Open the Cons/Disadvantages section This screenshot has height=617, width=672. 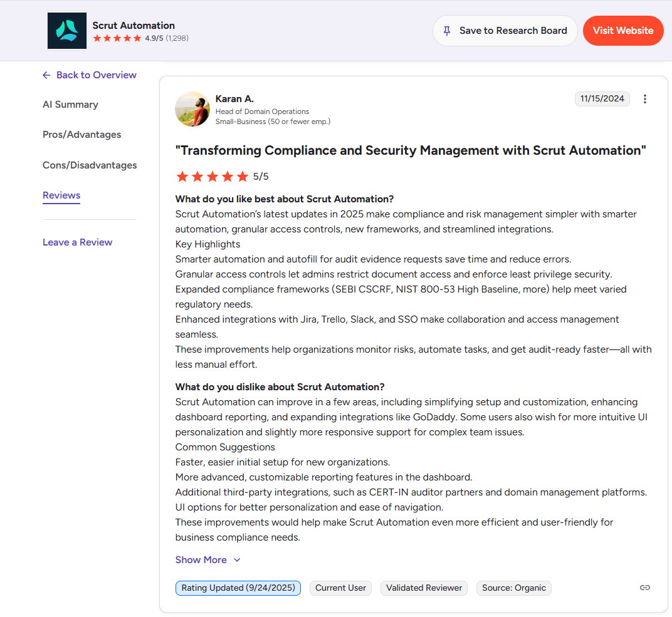(x=90, y=165)
